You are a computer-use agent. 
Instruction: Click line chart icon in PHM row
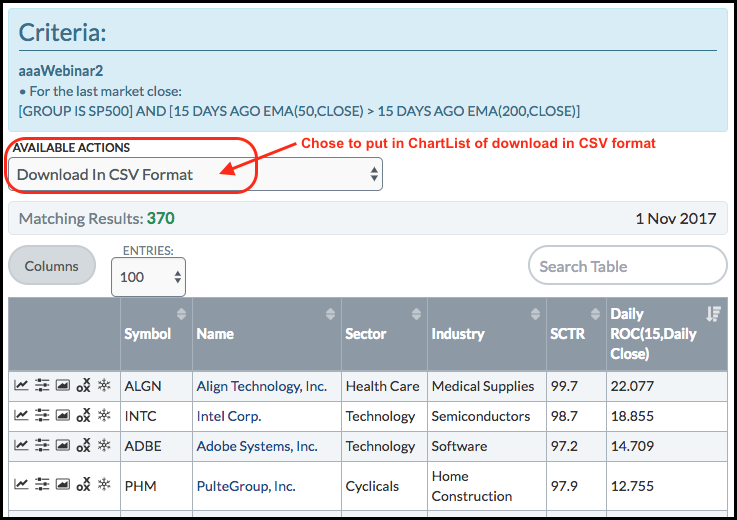tap(21, 486)
